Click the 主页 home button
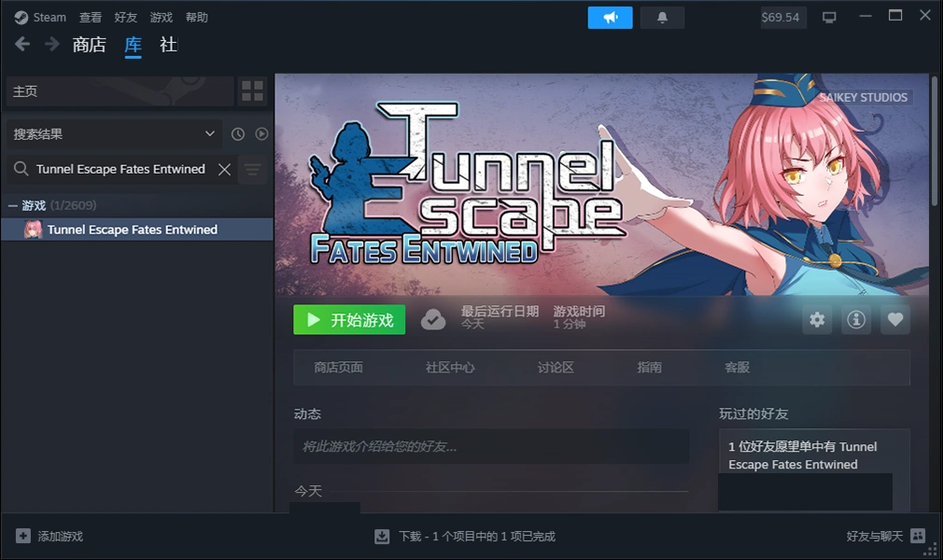 point(120,91)
